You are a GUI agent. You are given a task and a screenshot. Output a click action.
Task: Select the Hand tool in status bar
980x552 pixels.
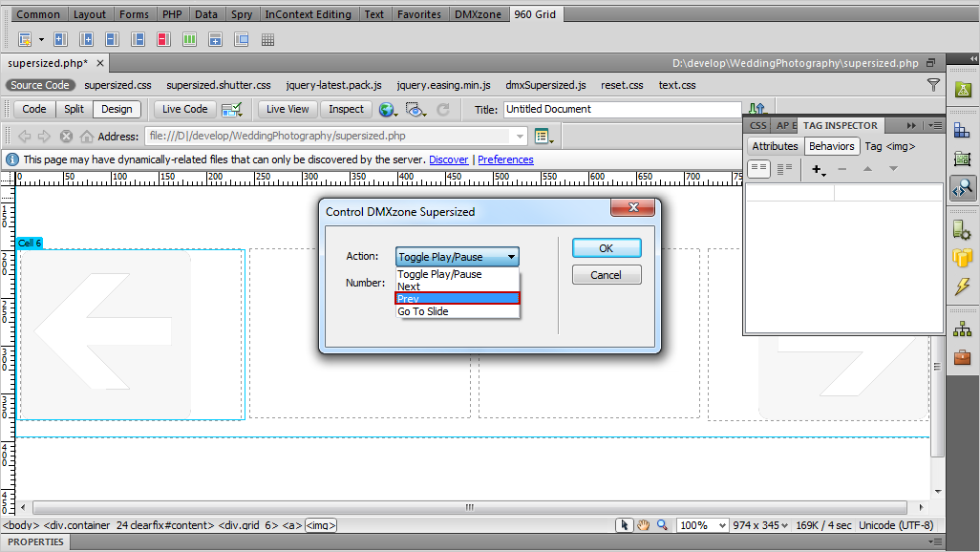(x=643, y=525)
